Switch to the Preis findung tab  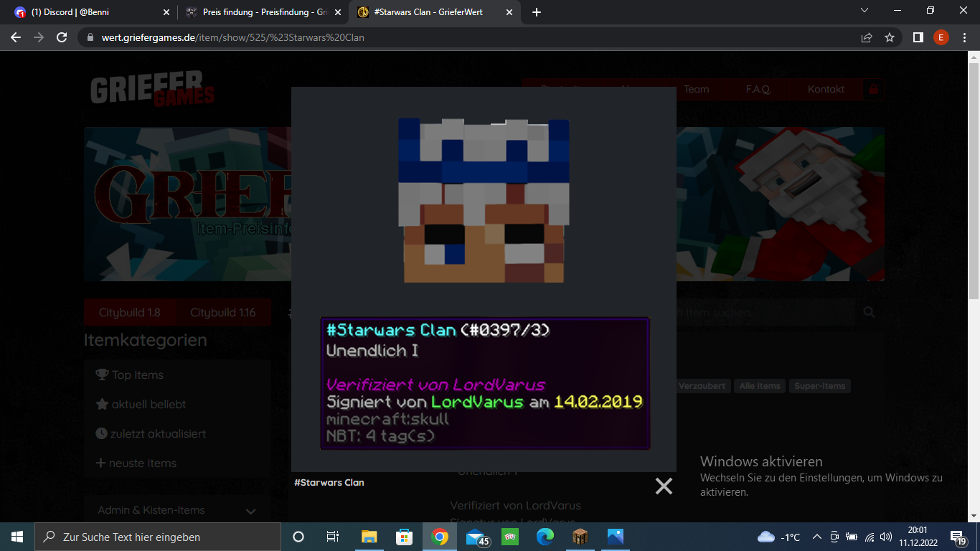(262, 12)
